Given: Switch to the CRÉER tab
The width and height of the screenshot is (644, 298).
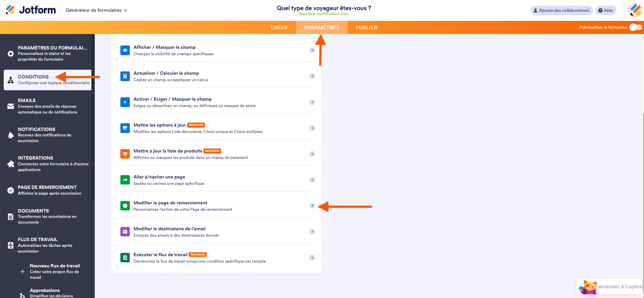Looking at the screenshot, I should [x=279, y=28].
